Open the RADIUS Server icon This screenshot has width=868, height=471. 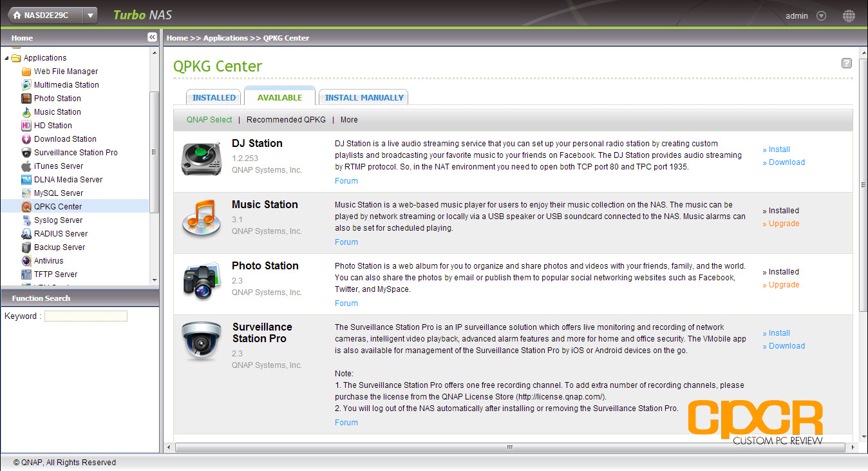26,234
